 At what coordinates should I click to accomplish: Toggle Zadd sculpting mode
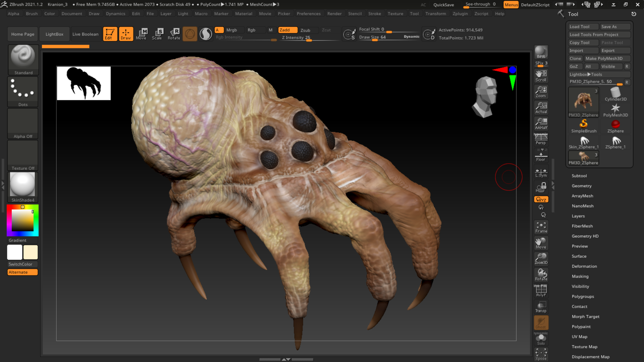287,30
